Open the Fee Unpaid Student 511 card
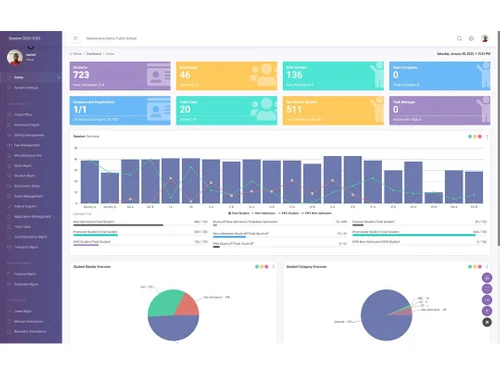The width and height of the screenshot is (500, 375). [333, 111]
